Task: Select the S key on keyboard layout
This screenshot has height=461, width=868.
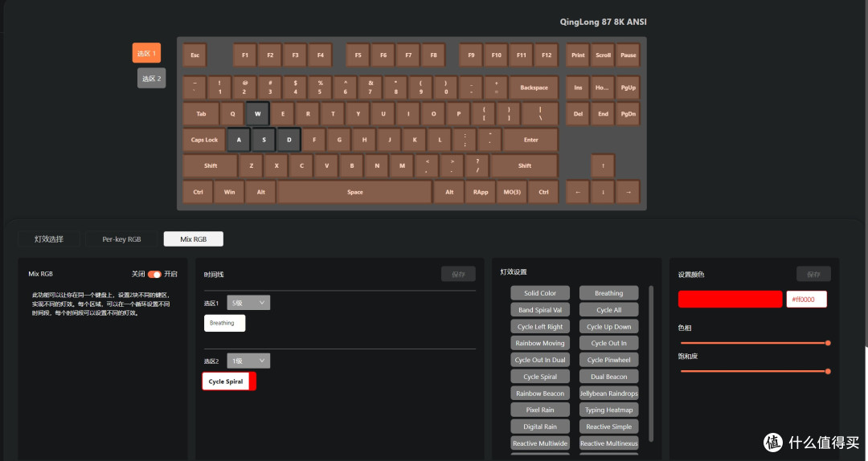Action: [x=264, y=140]
